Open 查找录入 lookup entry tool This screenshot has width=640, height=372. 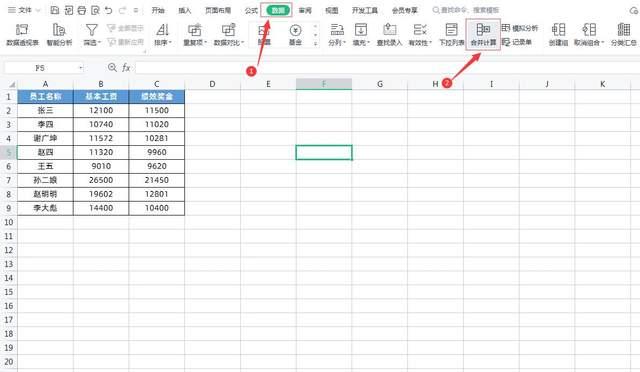click(x=389, y=34)
